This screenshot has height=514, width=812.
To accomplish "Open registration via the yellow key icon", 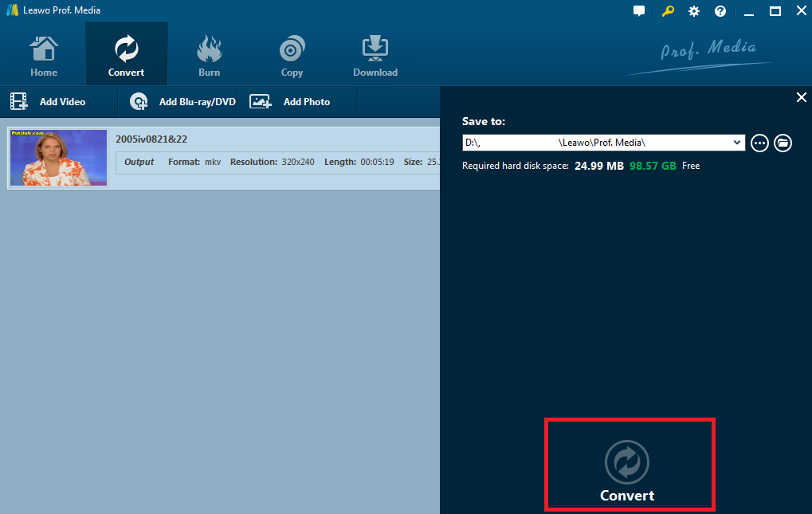I will [x=667, y=10].
